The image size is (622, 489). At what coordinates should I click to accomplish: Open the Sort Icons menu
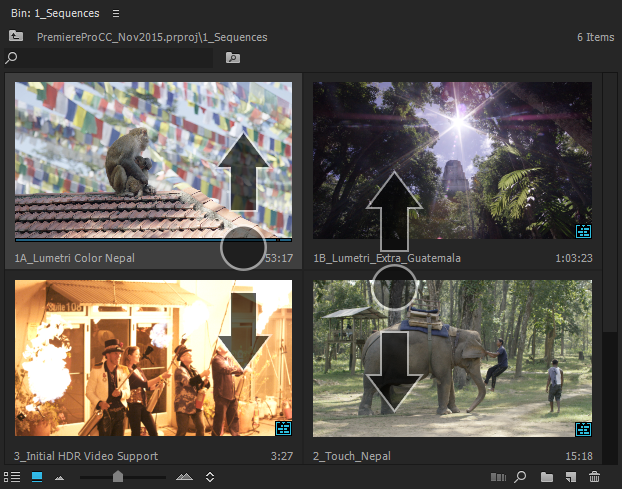tap(210, 478)
